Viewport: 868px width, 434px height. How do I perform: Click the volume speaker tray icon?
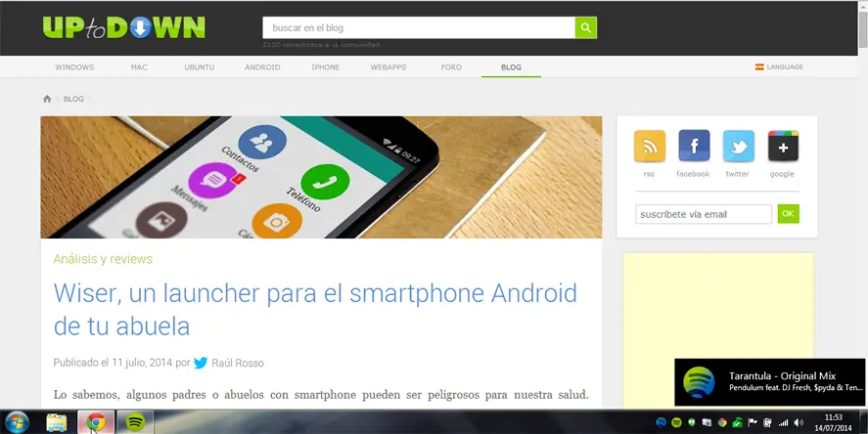pos(799,423)
